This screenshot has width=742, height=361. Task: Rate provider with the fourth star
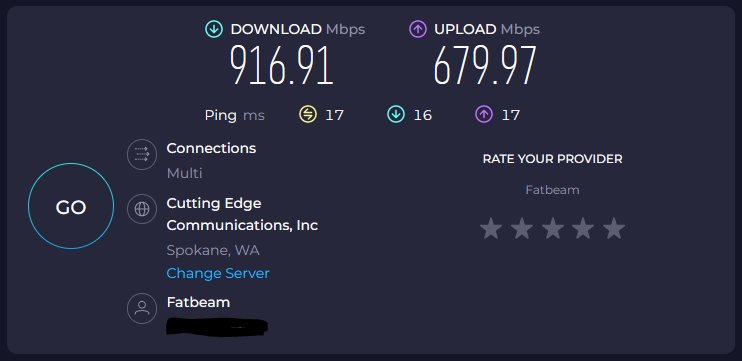point(583,229)
